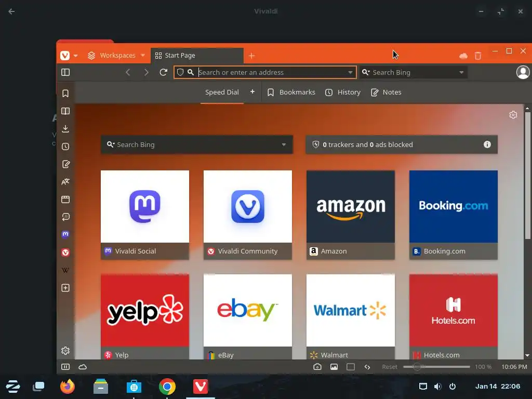
Task: Open Yelp speed dial
Action: pyautogui.click(x=145, y=316)
